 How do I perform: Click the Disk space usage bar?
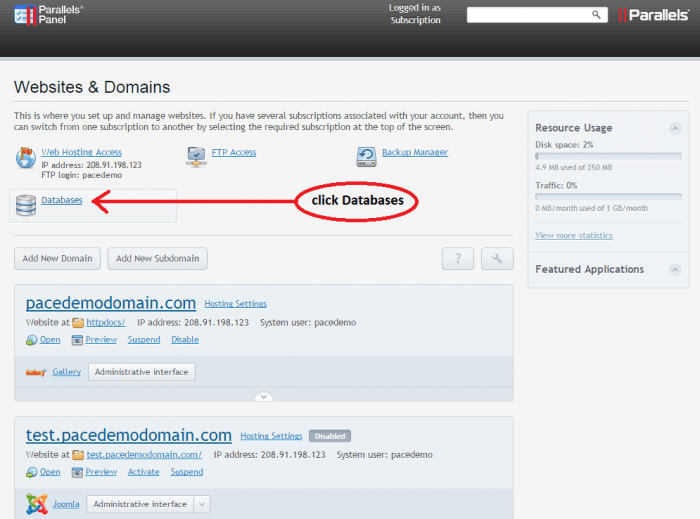point(607,156)
